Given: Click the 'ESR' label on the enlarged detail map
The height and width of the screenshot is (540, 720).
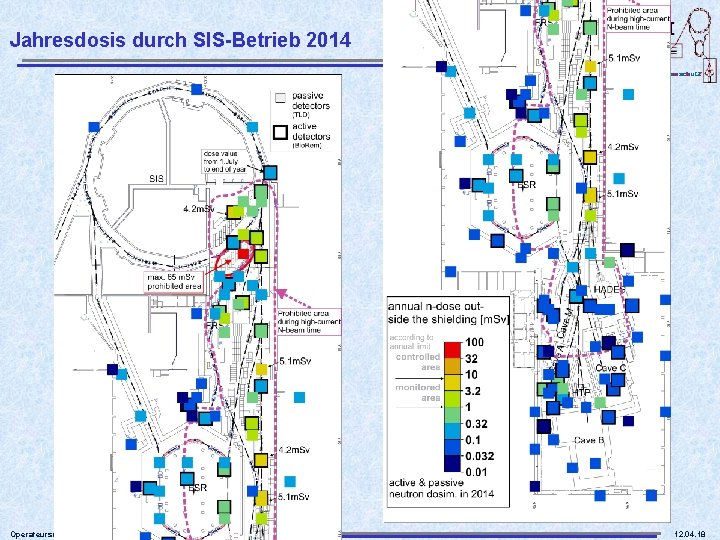Looking at the screenshot, I should coord(526,185).
